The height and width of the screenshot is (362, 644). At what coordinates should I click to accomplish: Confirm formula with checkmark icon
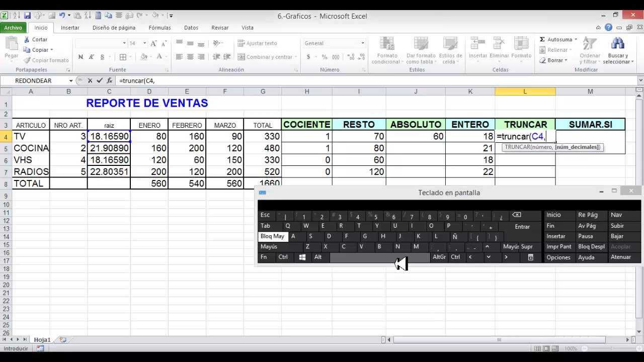pyautogui.click(x=99, y=80)
